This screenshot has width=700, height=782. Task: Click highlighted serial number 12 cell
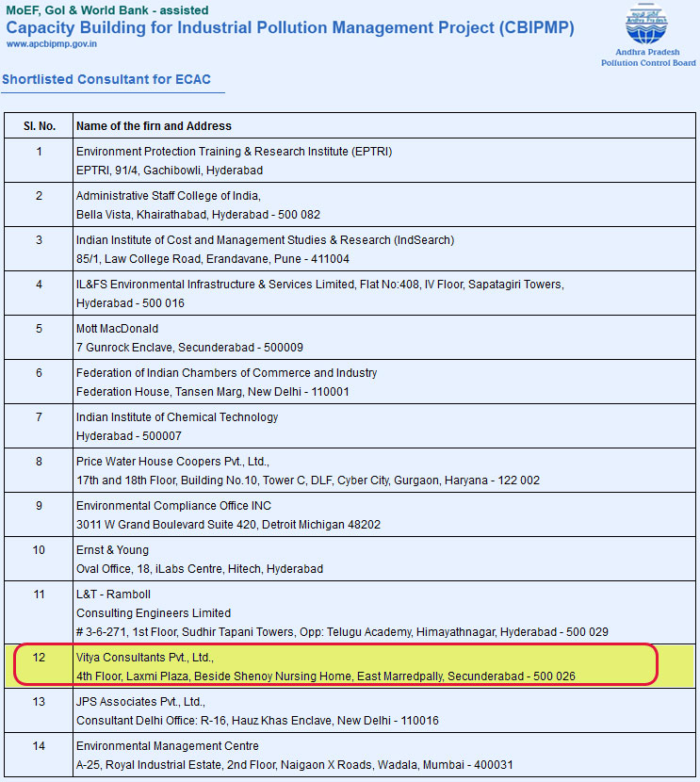point(39,667)
